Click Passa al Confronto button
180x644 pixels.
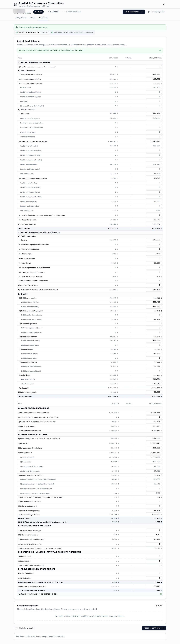tap(154, 628)
